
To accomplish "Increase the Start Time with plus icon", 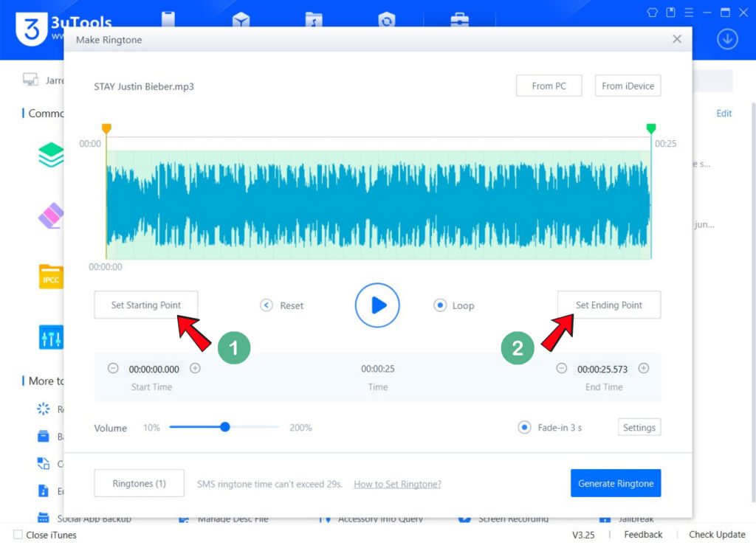I will [195, 369].
